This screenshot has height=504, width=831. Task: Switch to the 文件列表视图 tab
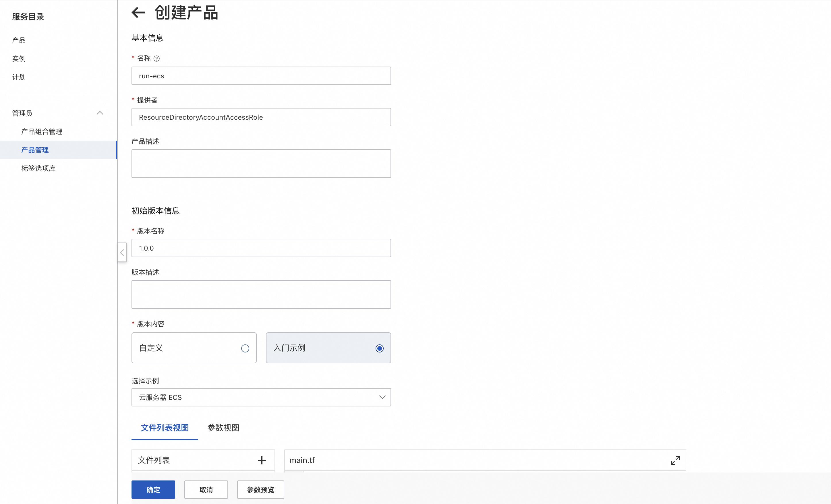coord(165,427)
